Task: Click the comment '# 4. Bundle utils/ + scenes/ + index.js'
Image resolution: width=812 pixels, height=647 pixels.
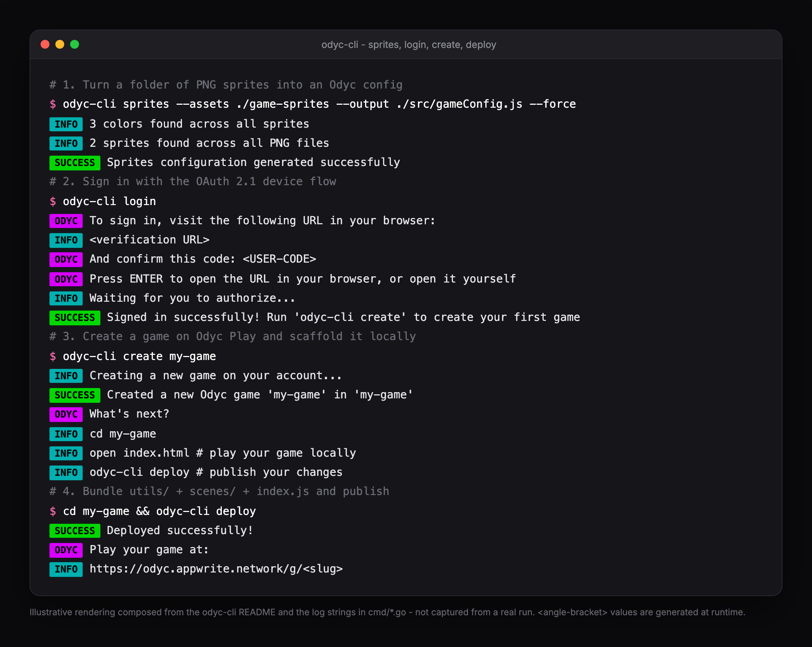Action: (219, 492)
